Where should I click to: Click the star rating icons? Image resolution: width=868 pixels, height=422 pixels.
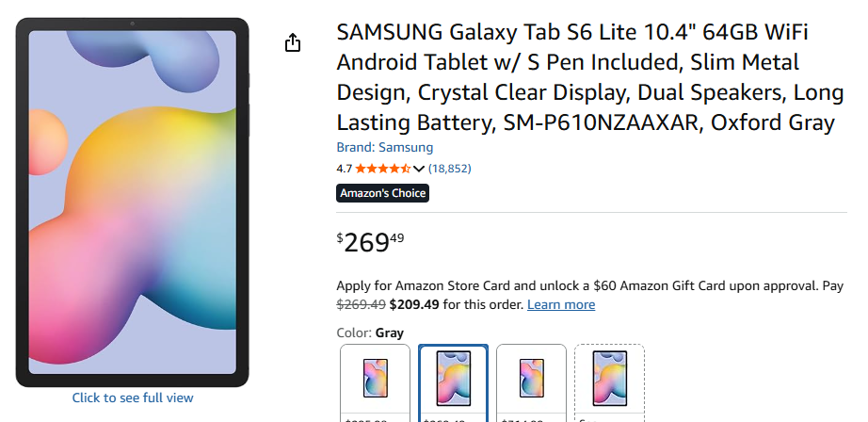click(x=382, y=169)
